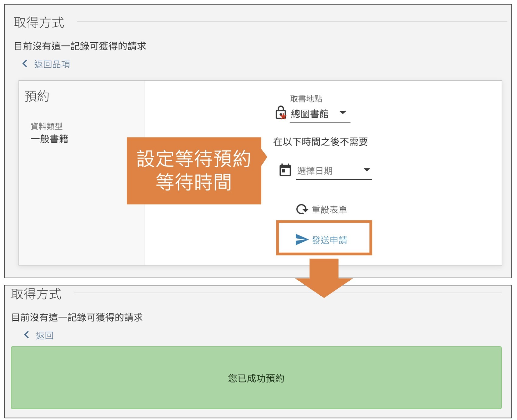Follow the 返回 link in lower panel
517x420 pixels.
(x=45, y=336)
